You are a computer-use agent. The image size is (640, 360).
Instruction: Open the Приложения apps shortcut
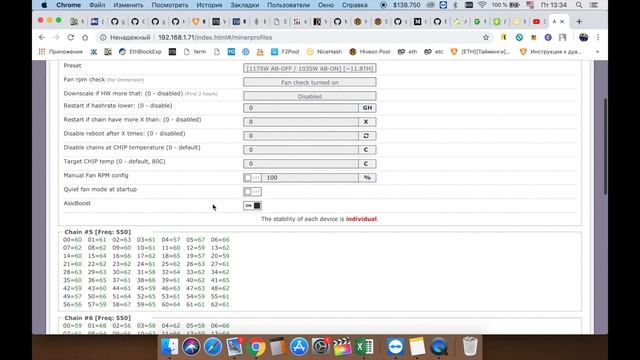[x=60, y=52]
